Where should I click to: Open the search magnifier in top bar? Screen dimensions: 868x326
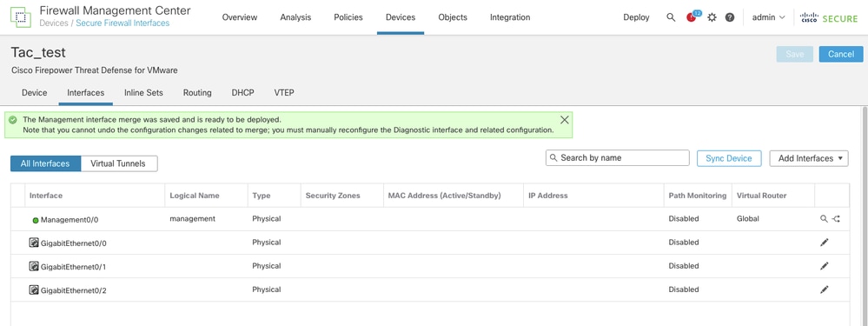(671, 17)
